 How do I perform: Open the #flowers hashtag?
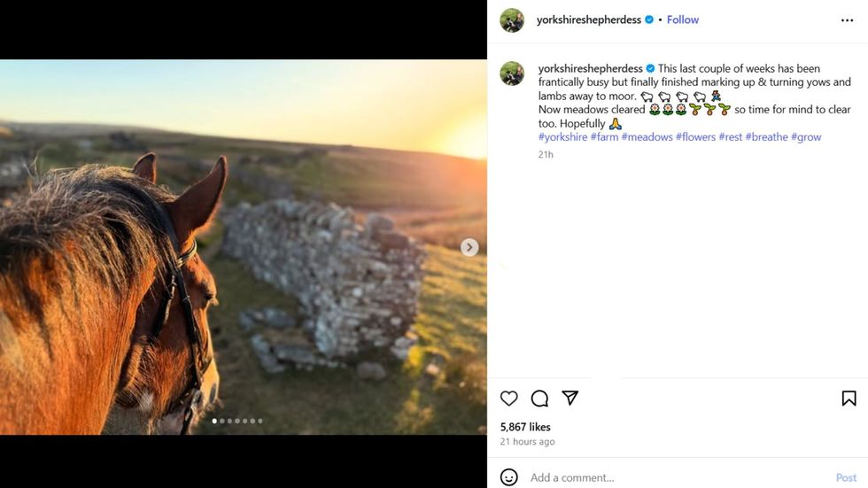pyautogui.click(x=695, y=137)
